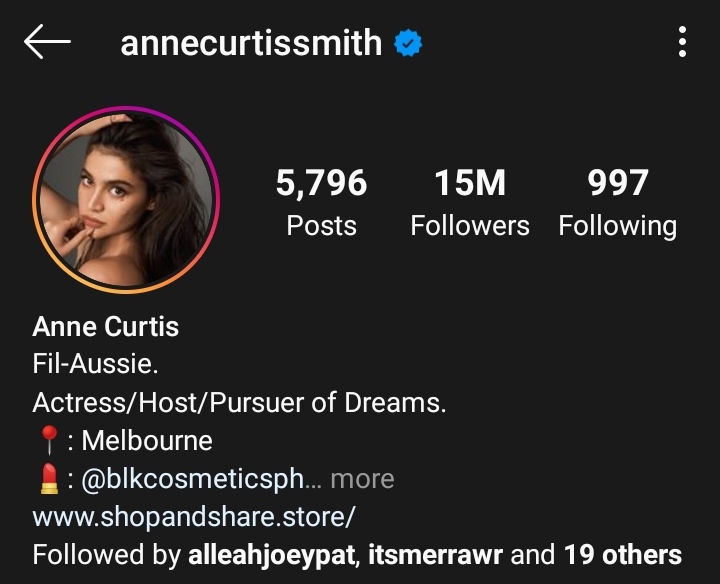Open the @blkcosmeticsph mention
The image size is (720, 584).
click(192, 479)
